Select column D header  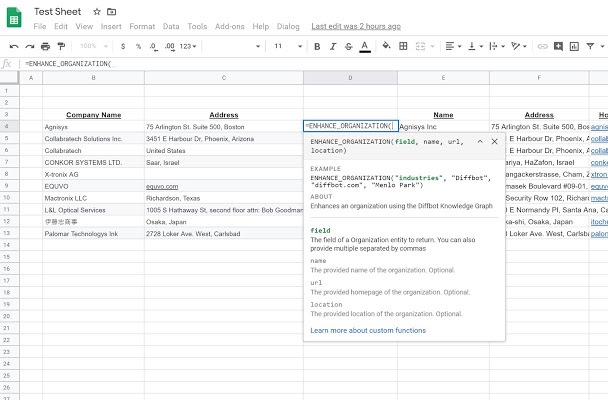[x=350, y=78]
